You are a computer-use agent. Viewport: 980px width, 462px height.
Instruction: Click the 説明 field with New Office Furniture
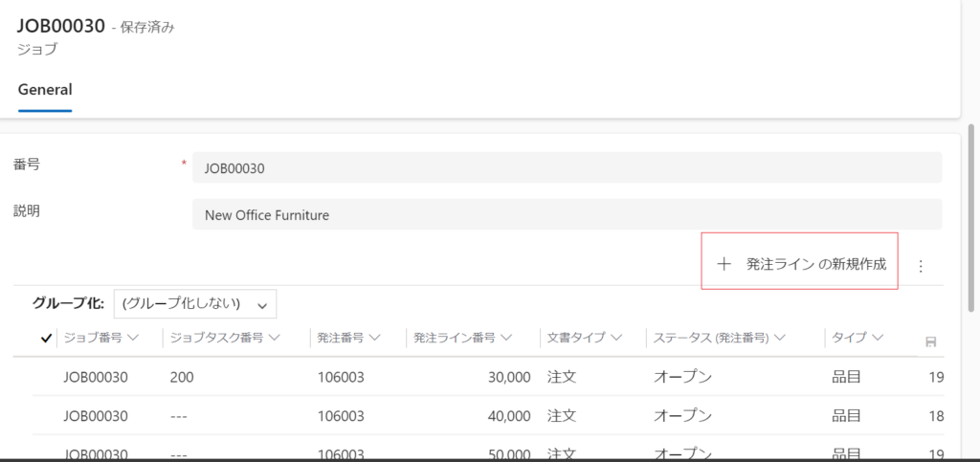point(567,215)
